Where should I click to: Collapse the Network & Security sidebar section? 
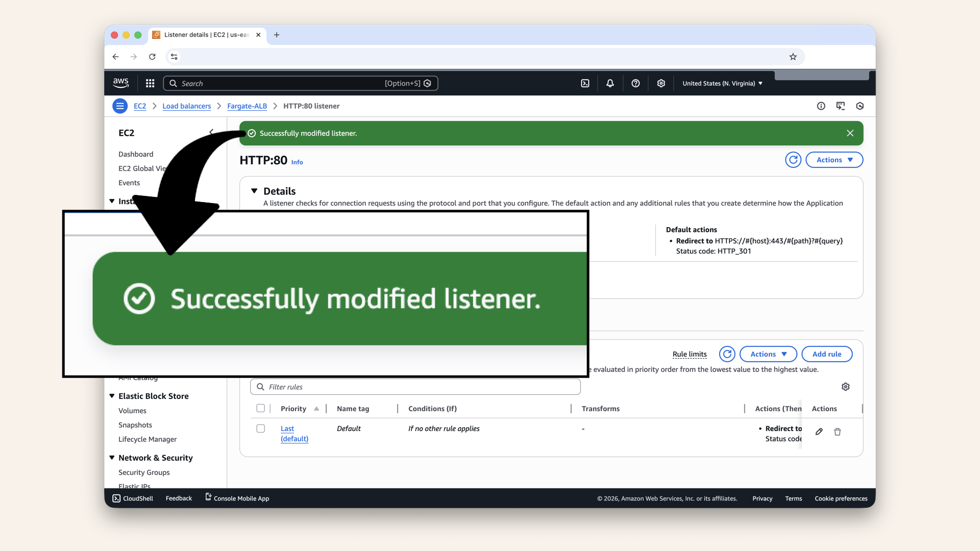[112, 458]
